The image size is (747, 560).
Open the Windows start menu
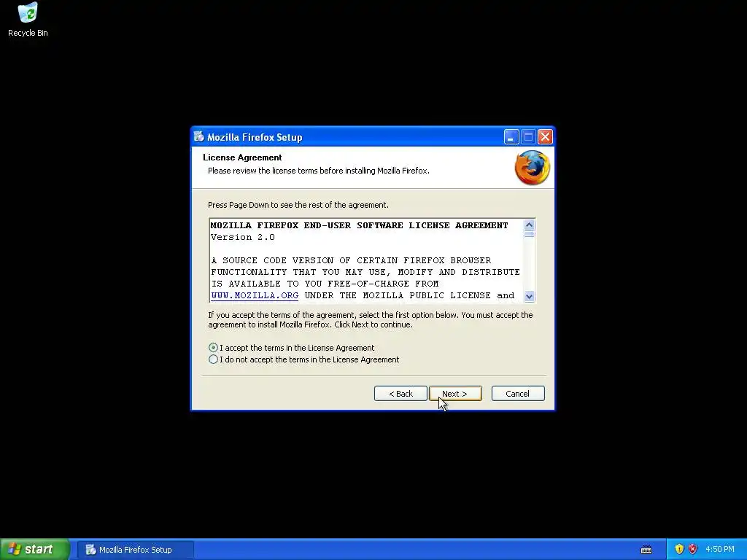coord(35,549)
